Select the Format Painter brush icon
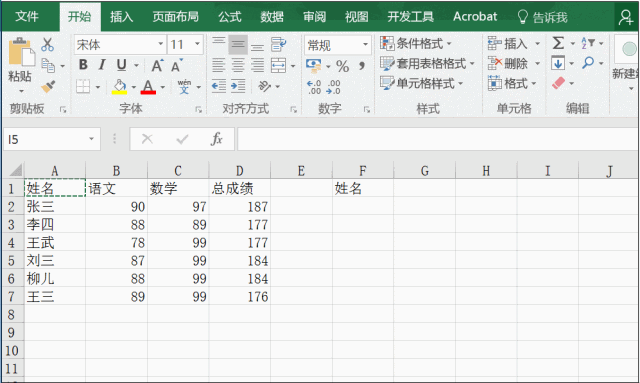This screenshot has height=383, width=640. [48, 87]
